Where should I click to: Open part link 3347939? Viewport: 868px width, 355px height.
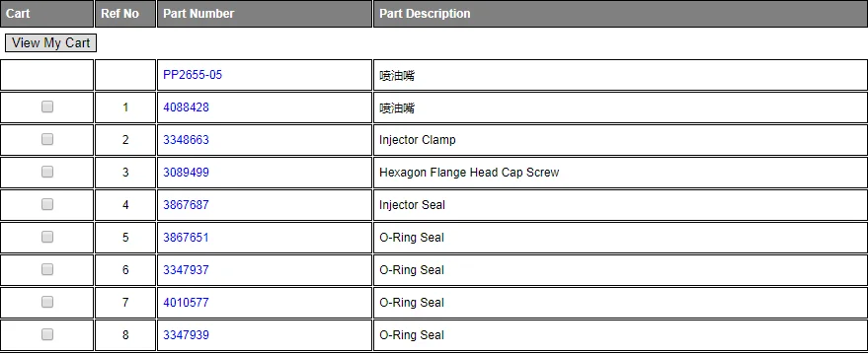(x=186, y=335)
